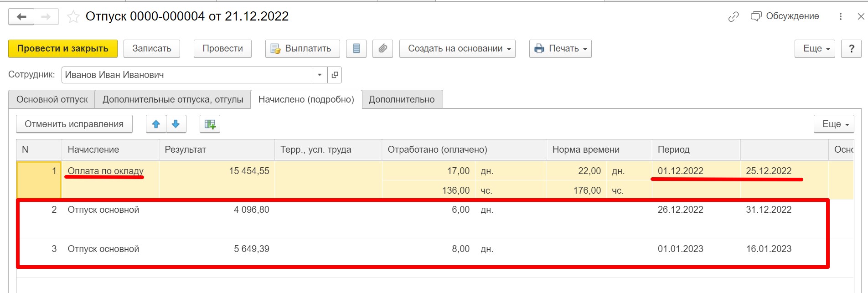This screenshot has height=293, width=868.
Task: Click Провести button
Action: pyautogui.click(x=222, y=49)
